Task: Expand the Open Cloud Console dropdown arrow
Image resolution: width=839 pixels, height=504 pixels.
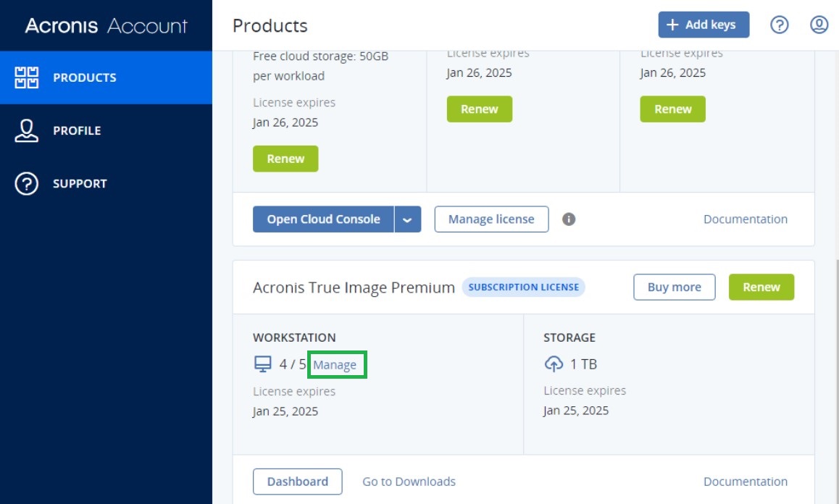Action: point(408,219)
